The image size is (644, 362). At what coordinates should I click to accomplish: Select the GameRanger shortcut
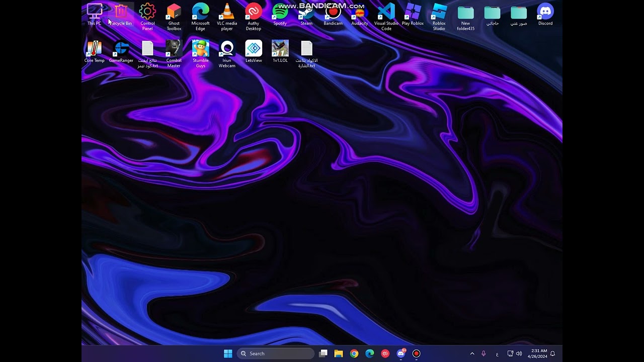(121, 52)
